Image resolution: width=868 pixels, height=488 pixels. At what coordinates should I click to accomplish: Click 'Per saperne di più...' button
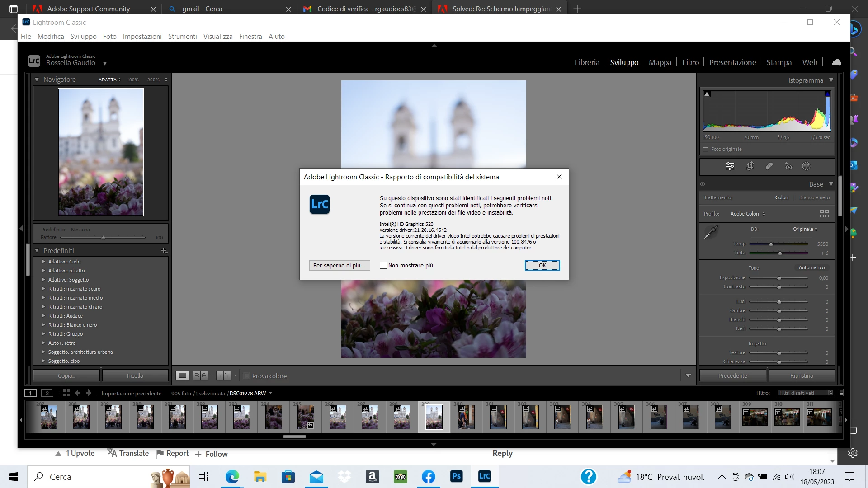[x=339, y=266]
